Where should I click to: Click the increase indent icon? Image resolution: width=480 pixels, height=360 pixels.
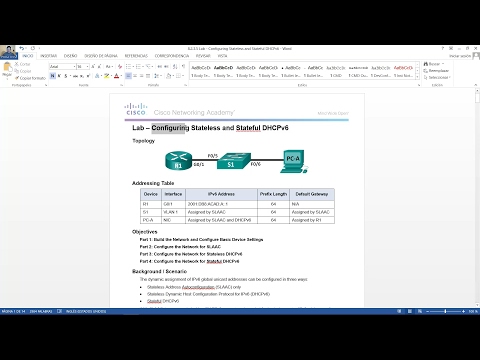pyautogui.click(x=166, y=67)
